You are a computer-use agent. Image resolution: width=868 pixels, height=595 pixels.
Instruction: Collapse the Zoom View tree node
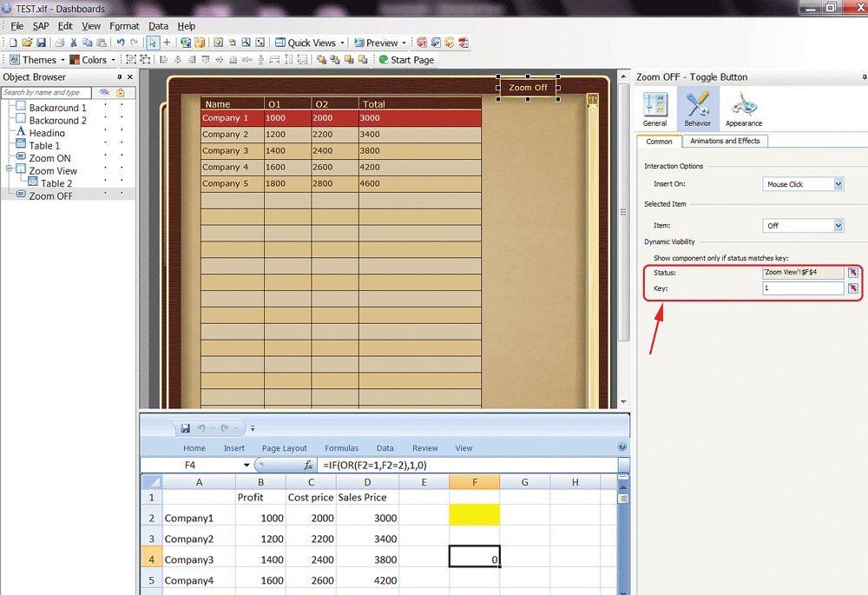click(x=9, y=169)
